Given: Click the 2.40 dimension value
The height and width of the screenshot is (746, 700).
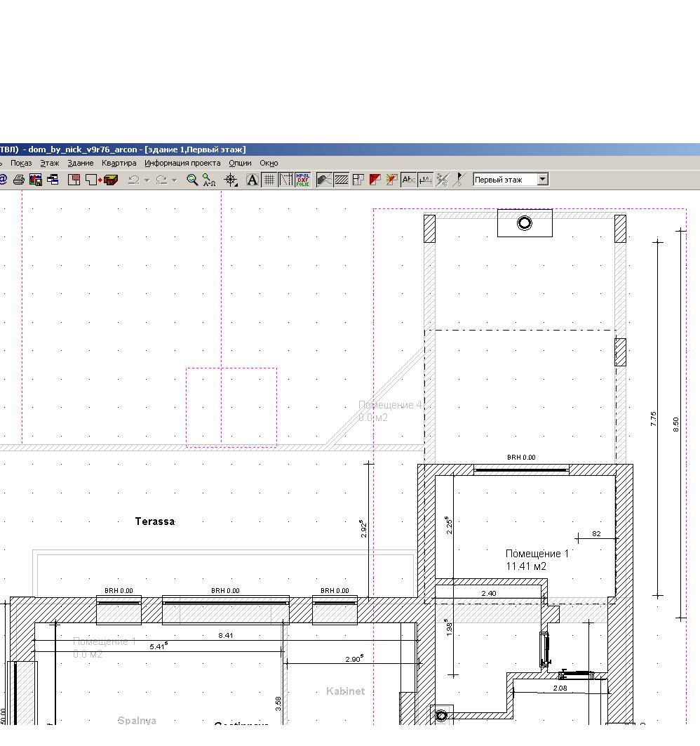Looking at the screenshot, I should click(489, 593).
